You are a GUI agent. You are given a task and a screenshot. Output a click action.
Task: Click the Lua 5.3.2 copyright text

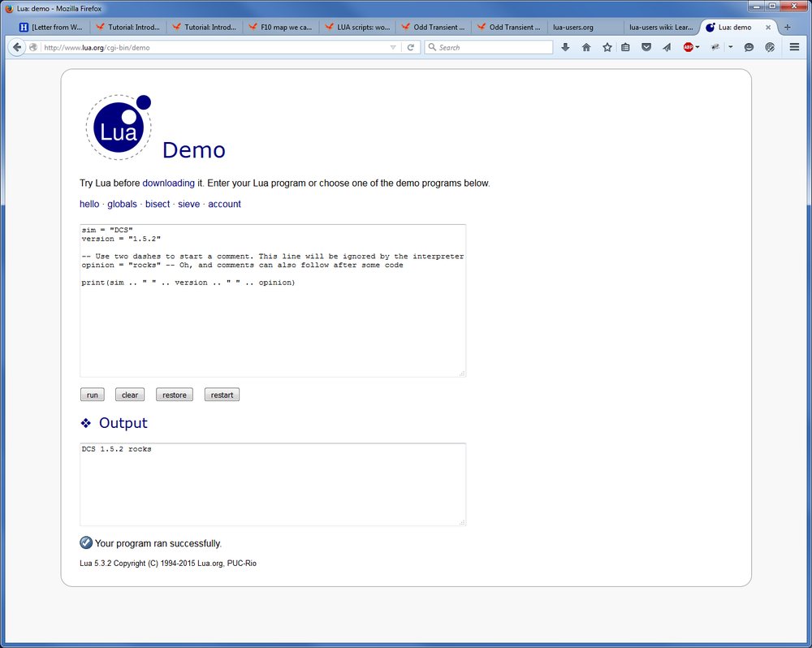point(168,563)
